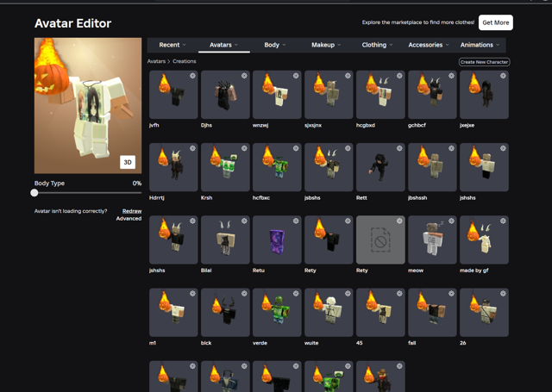This screenshot has height=392, width=552.
Task: Expand the Recent tab dropdown arrow
Action: pos(184,45)
